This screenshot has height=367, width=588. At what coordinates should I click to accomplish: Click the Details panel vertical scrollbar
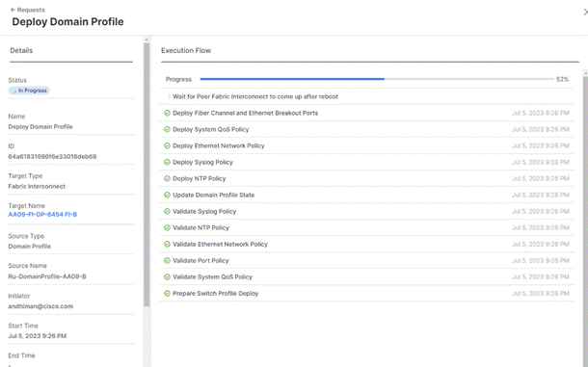coord(147,175)
